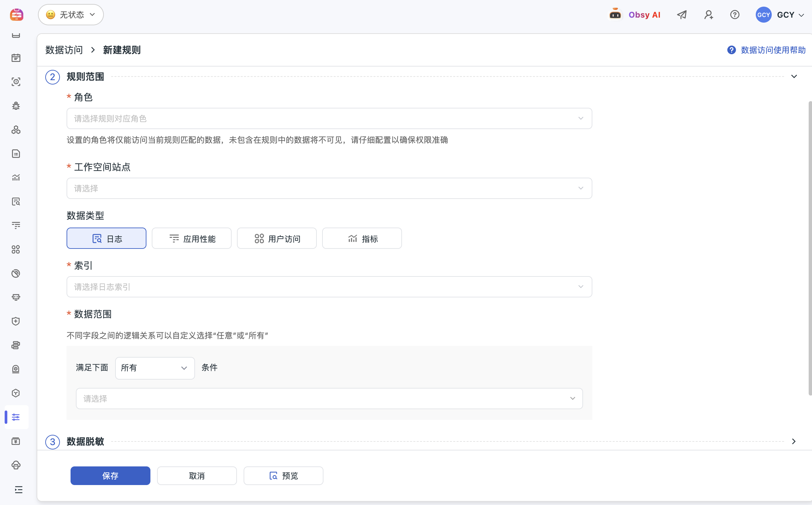Open the 无状态 status dropdown
Viewport: 812px width, 505px height.
click(x=71, y=15)
